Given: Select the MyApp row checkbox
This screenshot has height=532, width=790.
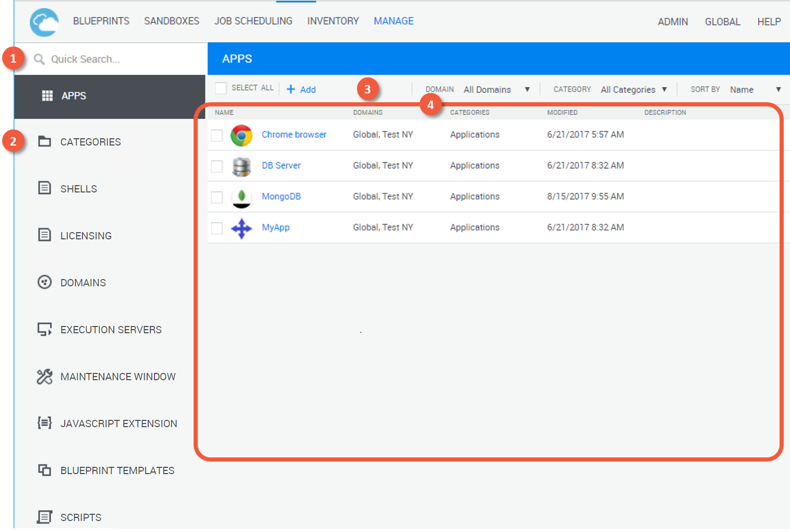Looking at the screenshot, I should [x=217, y=228].
